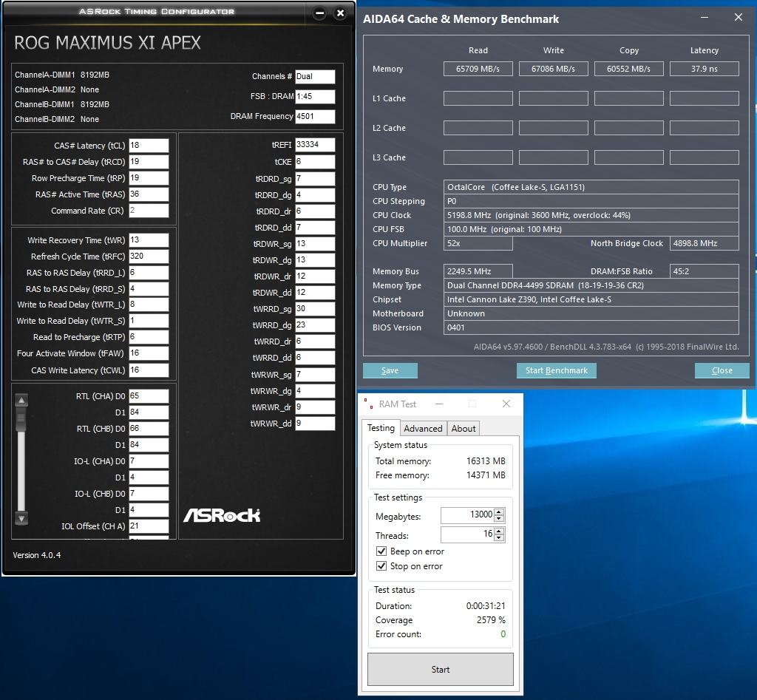Toggle Beep on error checkbox
Viewport: 757px width, 700px height.
(x=381, y=551)
